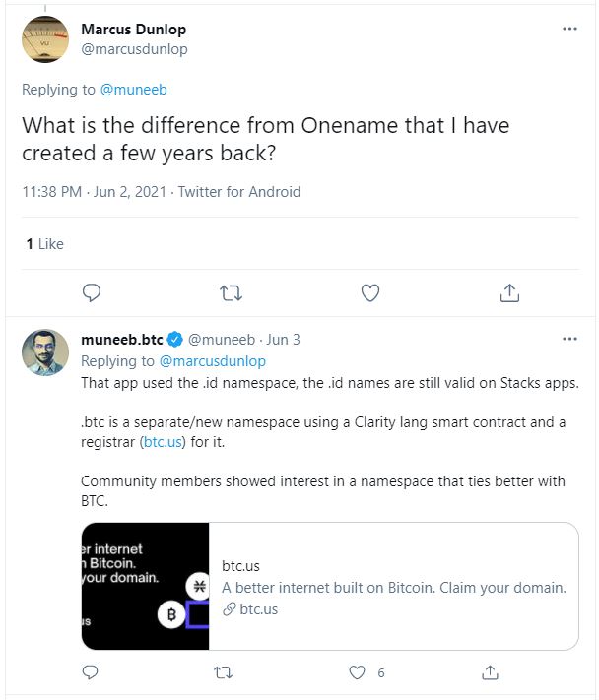Open more options on Marcus Dunlop's tweet

[569, 30]
